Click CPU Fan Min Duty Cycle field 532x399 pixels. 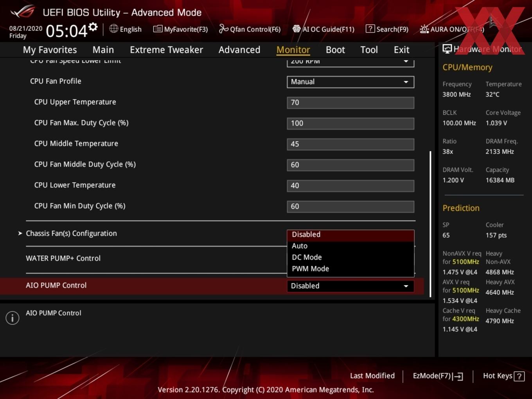pos(350,206)
